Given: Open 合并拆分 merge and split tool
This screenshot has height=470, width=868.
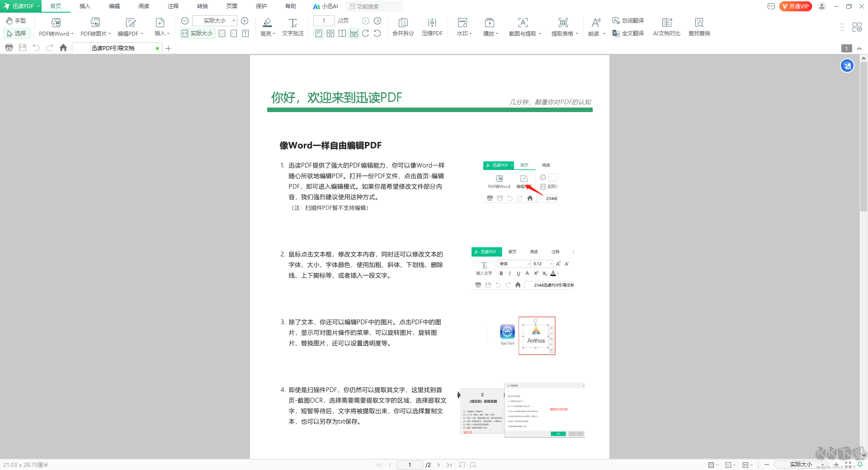Looking at the screenshot, I should 403,27.
